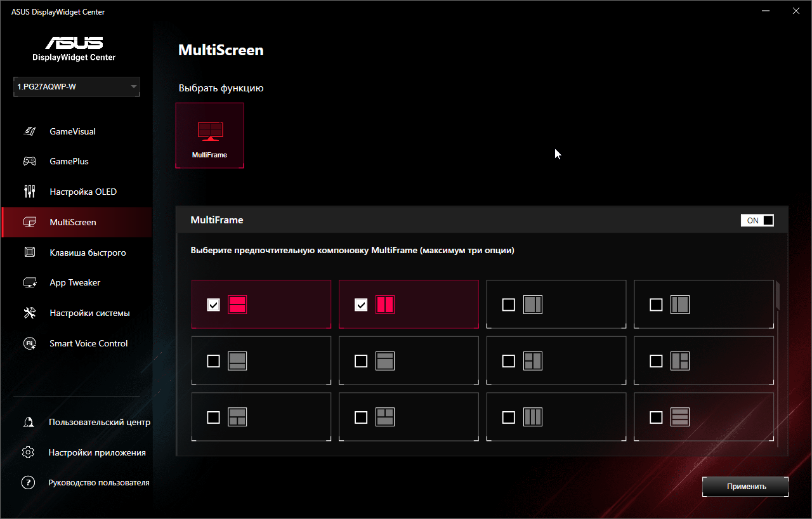Tick the checkbox for three-row layout
Viewport: 812px width, 519px height.
pos(657,417)
